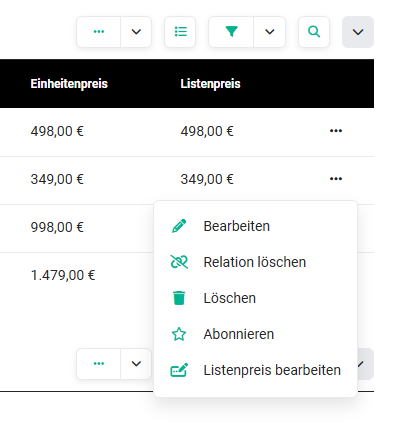Viewport: 396px width, 423px height.
Task: Click Einheitenpreis cell 1.479,00 €
Action: tap(63, 275)
